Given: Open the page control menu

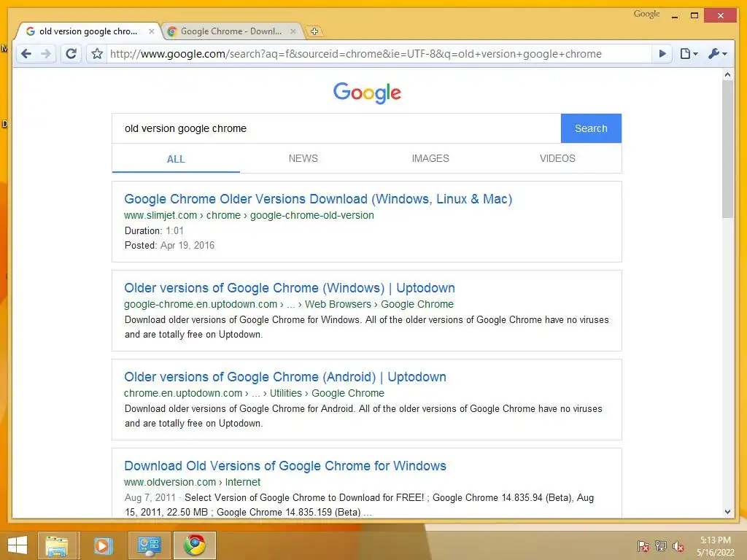Looking at the screenshot, I should pos(689,54).
